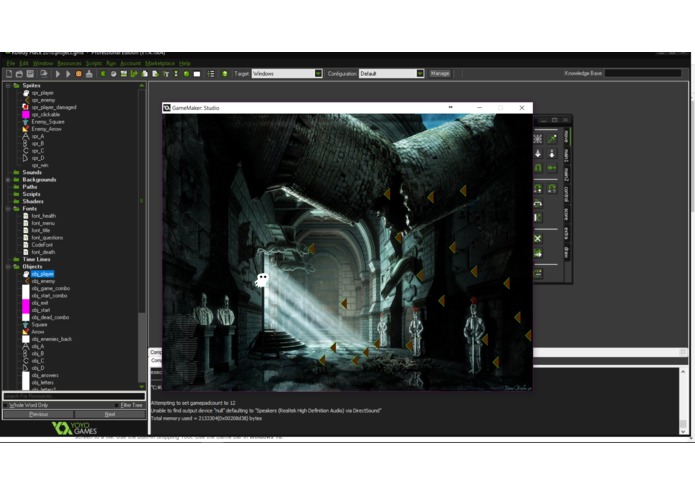
Task: Expand the Backgrounds folder
Action: click(x=8, y=180)
